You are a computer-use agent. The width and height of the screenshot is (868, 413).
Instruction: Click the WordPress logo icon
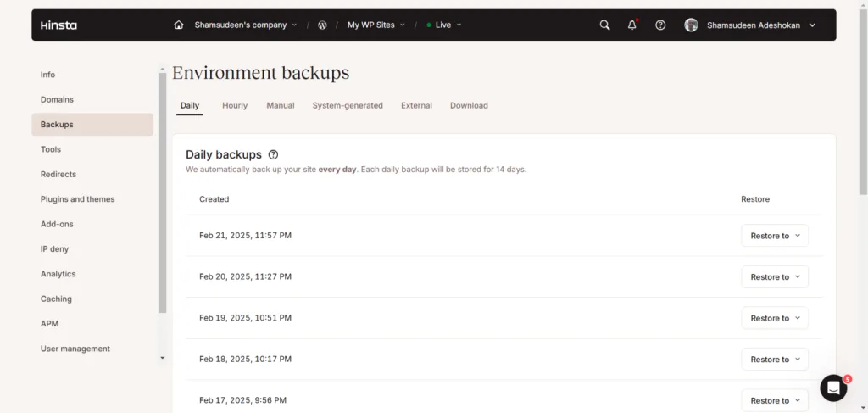click(322, 25)
